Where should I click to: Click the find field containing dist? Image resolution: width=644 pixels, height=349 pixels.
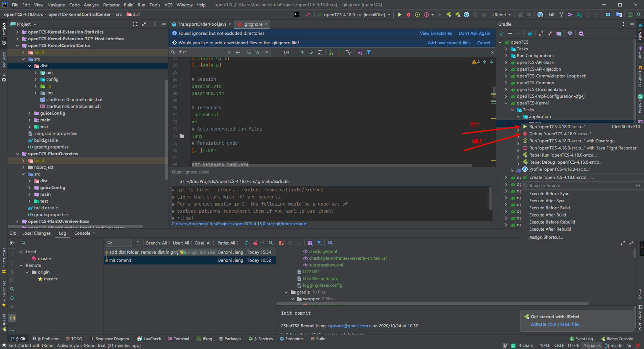coord(202,52)
